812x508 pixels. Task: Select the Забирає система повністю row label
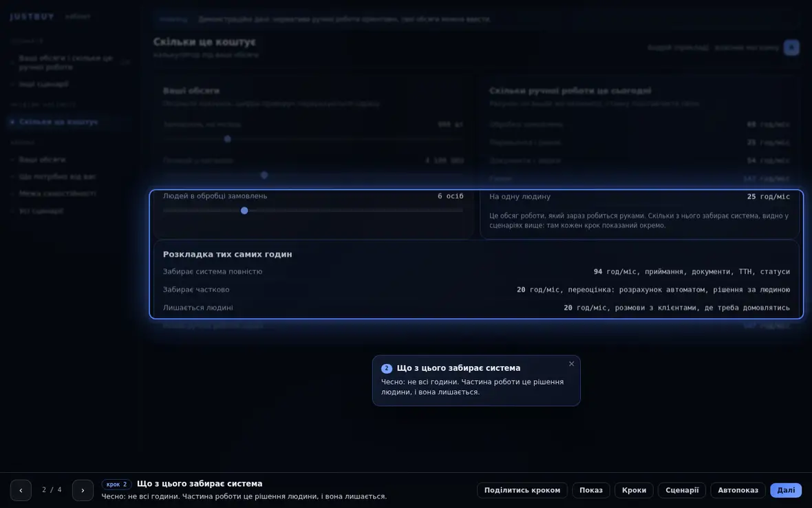(213, 271)
